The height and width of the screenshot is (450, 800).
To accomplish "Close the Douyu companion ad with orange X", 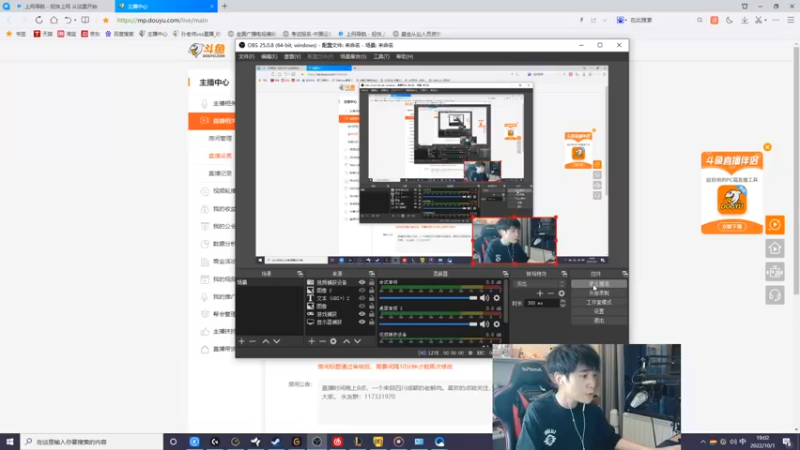I will click(767, 147).
